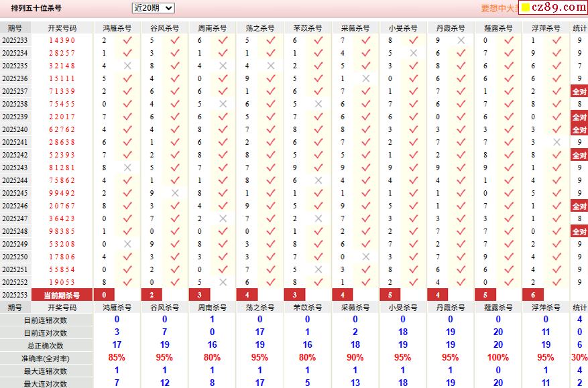Click the X mark in row 2025251 芣苡 column
Viewport: 588px width, 388px height.
tap(318, 269)
